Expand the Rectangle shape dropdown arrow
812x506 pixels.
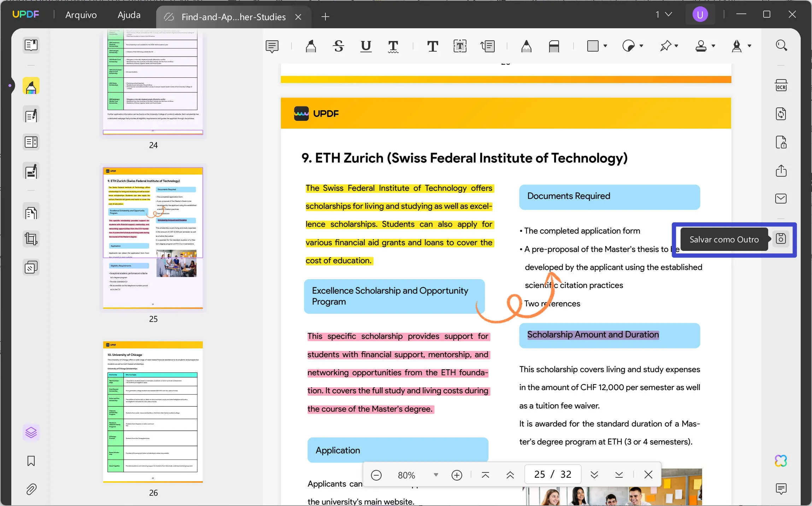[x=605, y=46]
